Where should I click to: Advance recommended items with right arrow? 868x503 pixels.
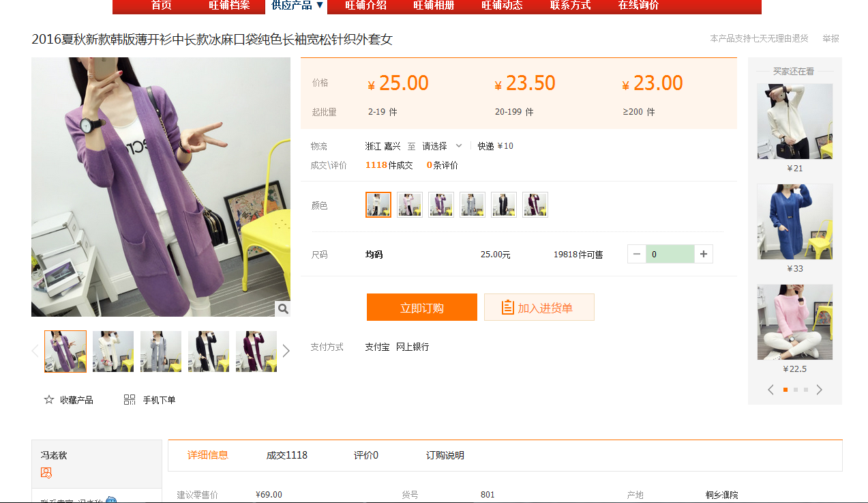tap(820, 390)
